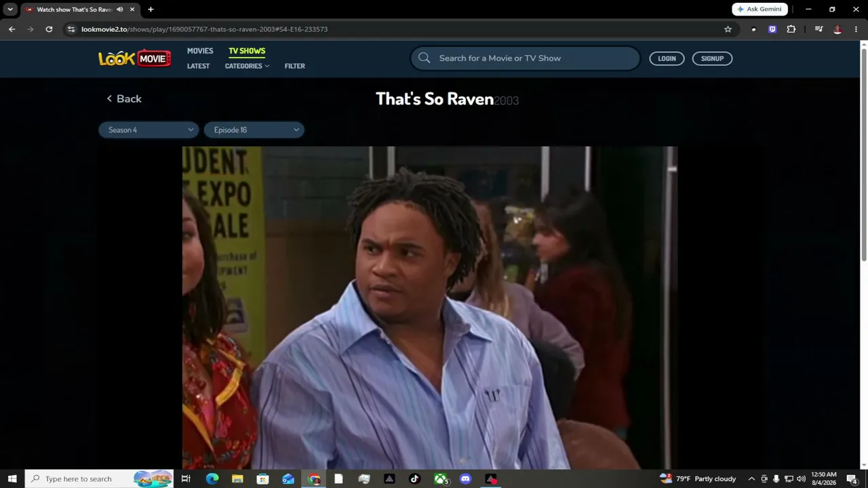Open the volume tray icon

pos(801,479)
